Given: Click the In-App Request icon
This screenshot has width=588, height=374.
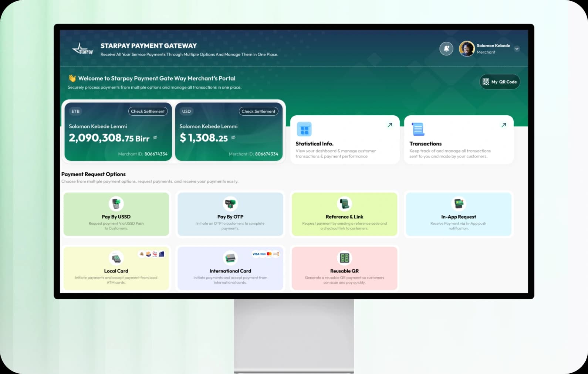Looking at the screenshot, I should (459, 204).
